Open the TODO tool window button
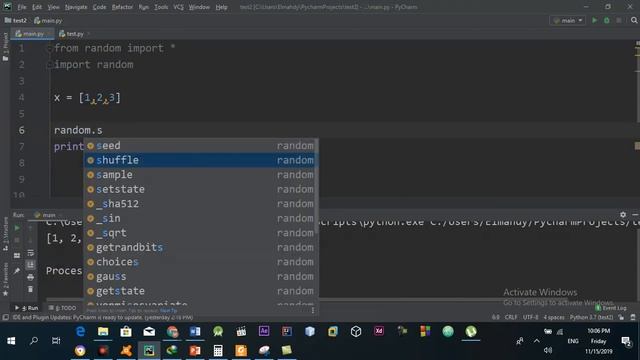 tap(62, 308)
